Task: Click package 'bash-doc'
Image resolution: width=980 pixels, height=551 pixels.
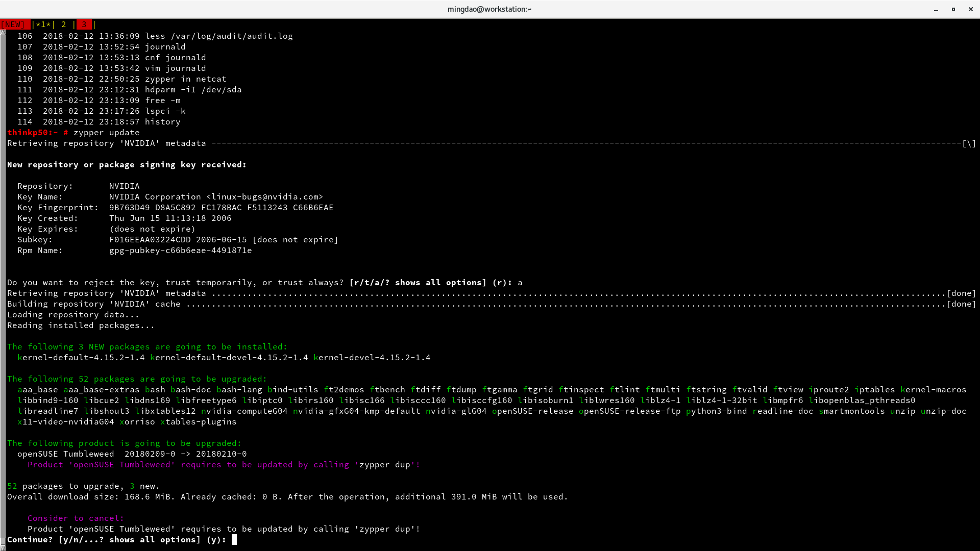Action: pos(191,390)
